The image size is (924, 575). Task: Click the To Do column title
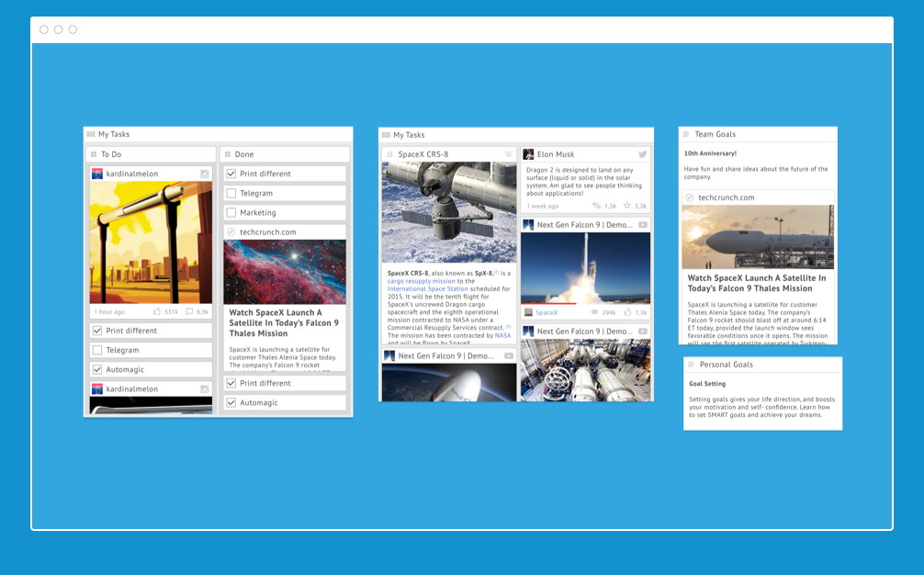pyautogui.click(x=111, y=154)
